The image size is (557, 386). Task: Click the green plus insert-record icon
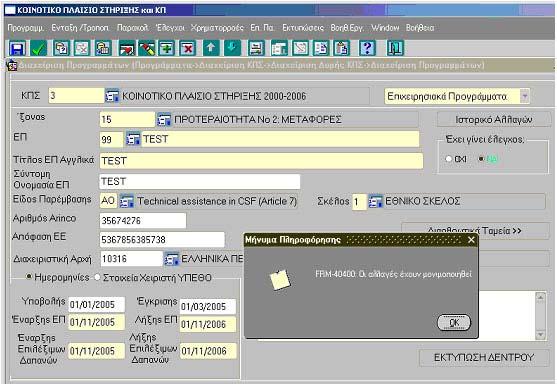click(167, 48)
